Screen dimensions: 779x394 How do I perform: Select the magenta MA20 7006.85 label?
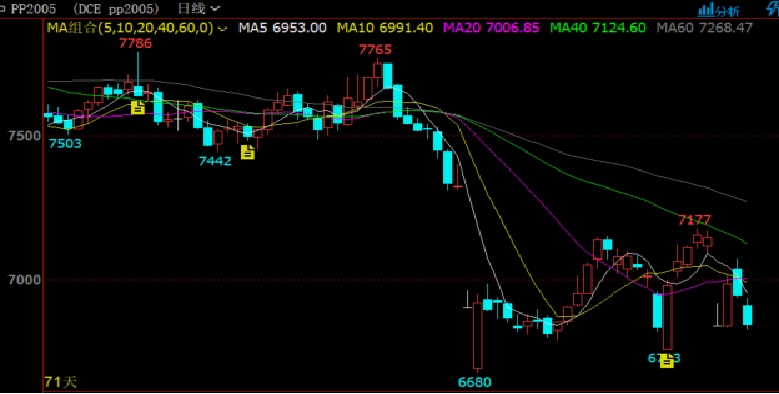pyautogui.click(x=491, y=27)
